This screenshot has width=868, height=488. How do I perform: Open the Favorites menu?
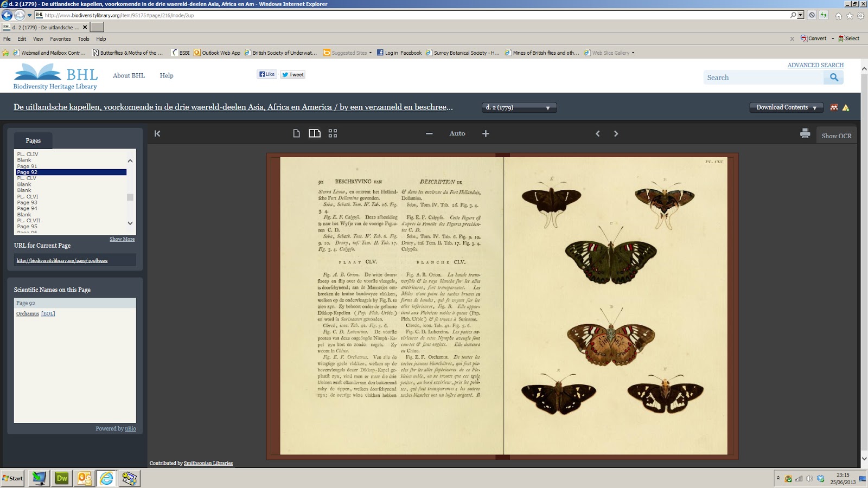click(x=60, y=39)
